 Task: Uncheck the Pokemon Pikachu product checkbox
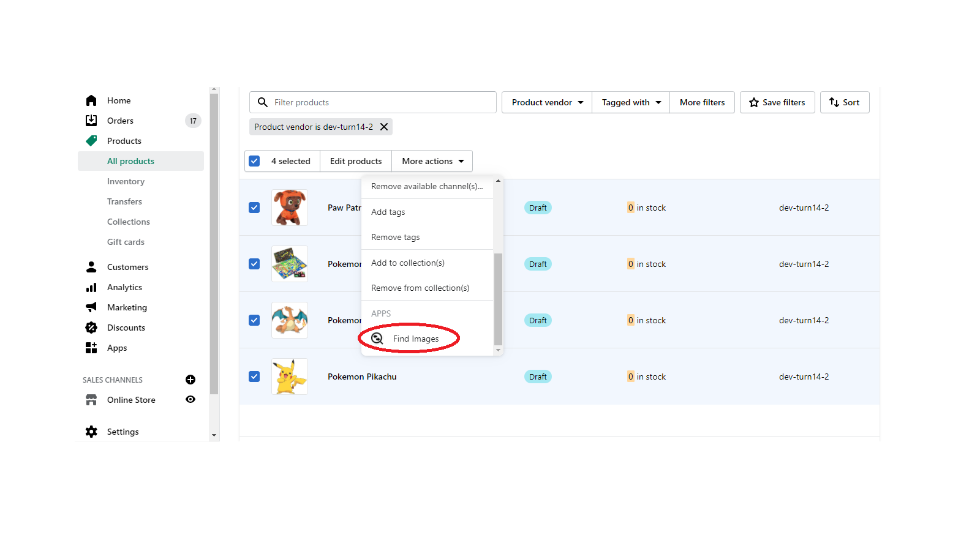[x=254, y=377]
